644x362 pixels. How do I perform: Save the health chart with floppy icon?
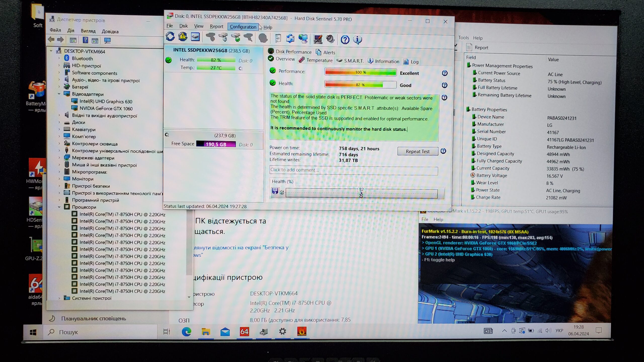pyautogui.click(x=275, y=191)
